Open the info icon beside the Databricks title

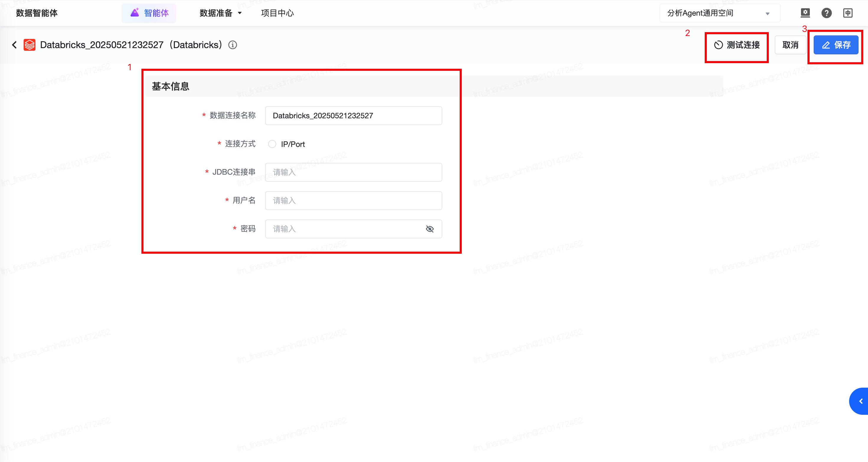(233, 45)
